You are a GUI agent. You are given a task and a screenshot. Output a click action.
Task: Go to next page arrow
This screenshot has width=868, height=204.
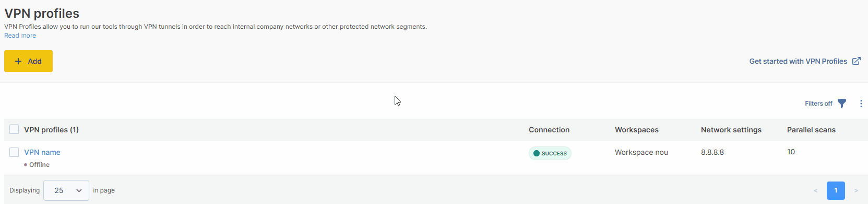coord(856,190)
